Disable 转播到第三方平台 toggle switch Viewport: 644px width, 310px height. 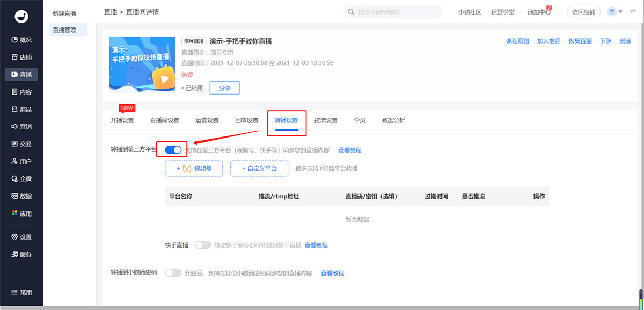coord(173,150)
